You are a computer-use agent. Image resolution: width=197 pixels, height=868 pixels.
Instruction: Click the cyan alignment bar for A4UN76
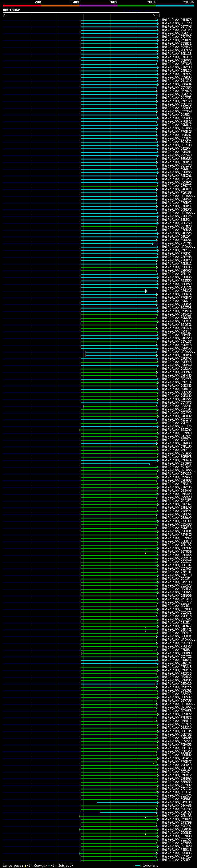[119, 20]
